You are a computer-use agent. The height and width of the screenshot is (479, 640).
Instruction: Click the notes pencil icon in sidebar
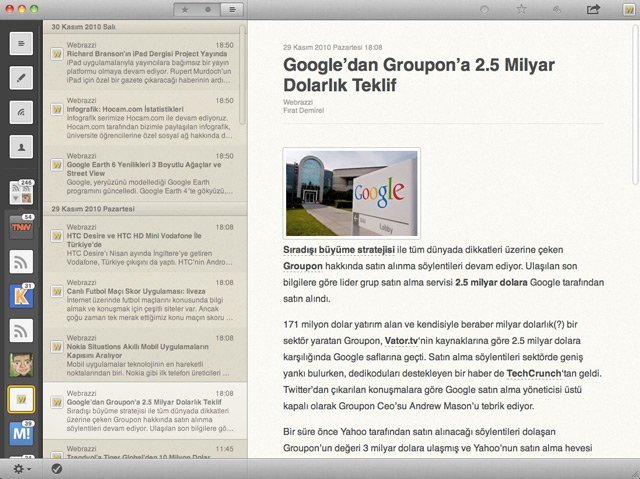20,78
